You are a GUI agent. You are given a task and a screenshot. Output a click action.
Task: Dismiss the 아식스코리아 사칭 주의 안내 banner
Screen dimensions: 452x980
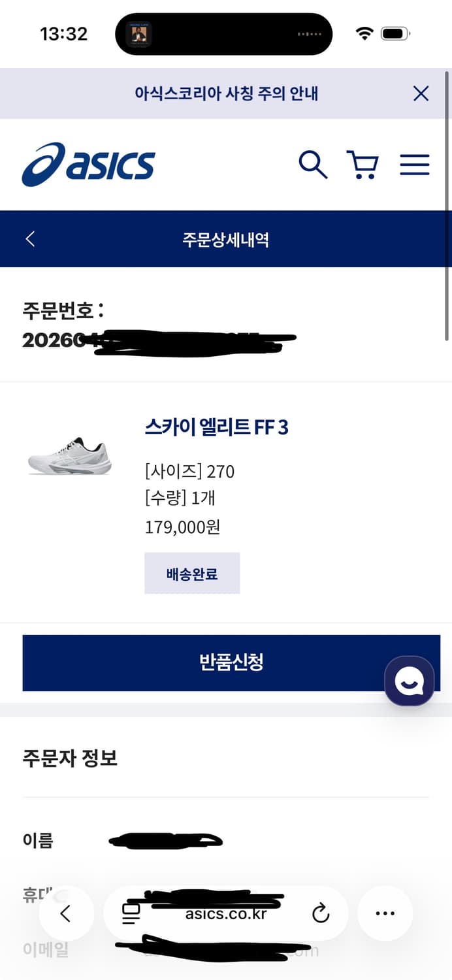click(421, 93)
